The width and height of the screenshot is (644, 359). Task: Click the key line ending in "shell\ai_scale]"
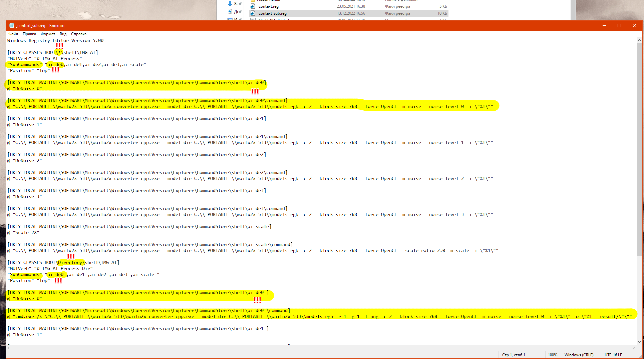139,227
